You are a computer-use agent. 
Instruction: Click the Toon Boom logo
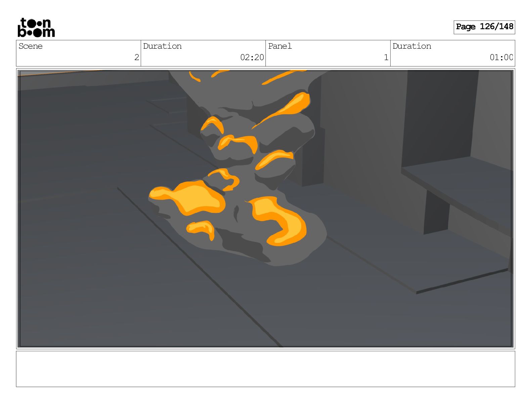tap(36, 27)
